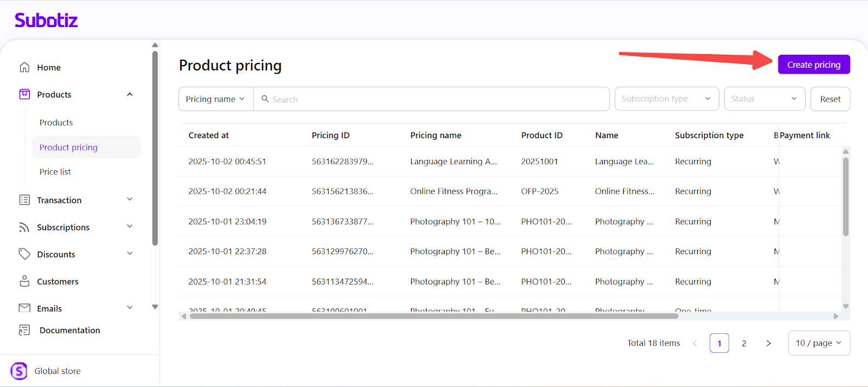Click the Customers person icon
The image size is (868, 387).
coord(24,281)
